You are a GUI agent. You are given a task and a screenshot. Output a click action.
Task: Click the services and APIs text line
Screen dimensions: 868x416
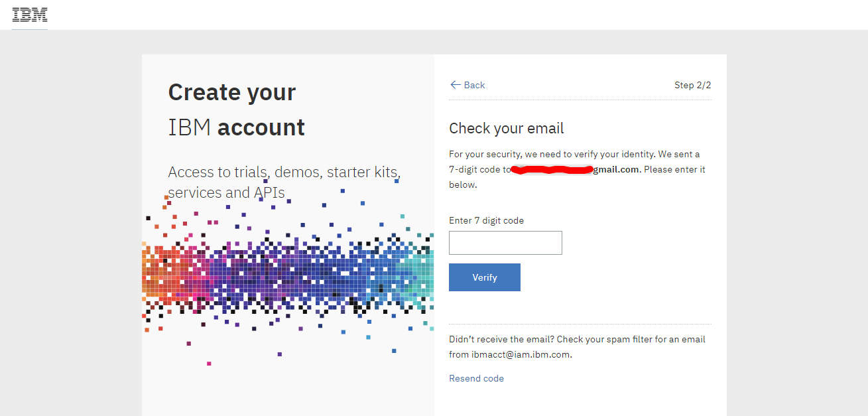[x=226, y=192]
